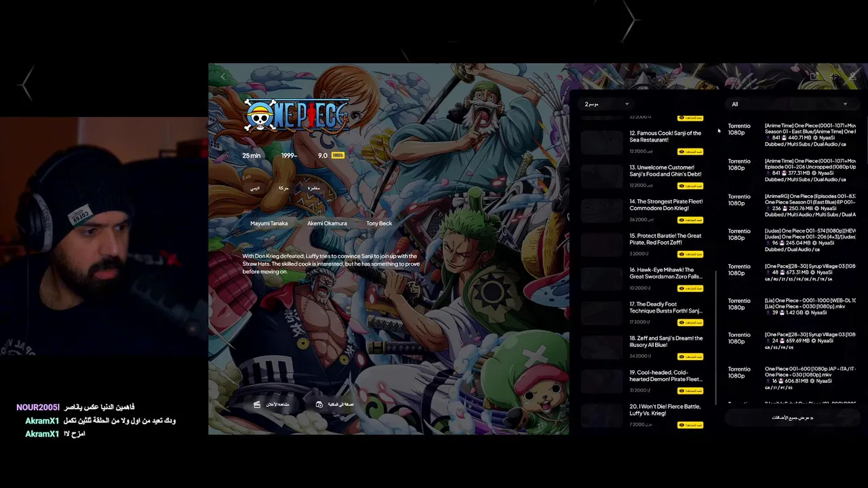Click the 9.0 rating value
Image resolution: width=868 pixels, height=488 pixels.
(x=323, y=155)
